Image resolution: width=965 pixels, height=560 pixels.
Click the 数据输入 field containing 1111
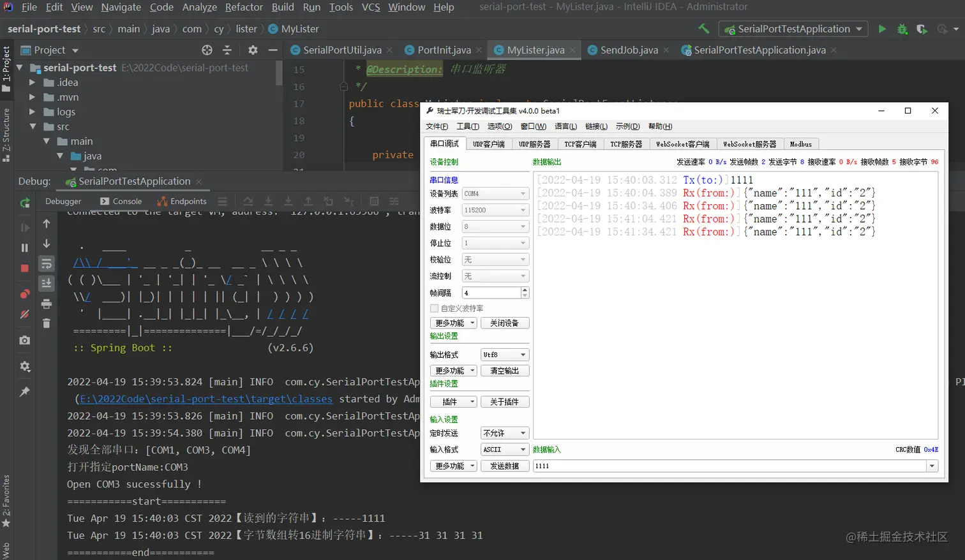point(730,466)
